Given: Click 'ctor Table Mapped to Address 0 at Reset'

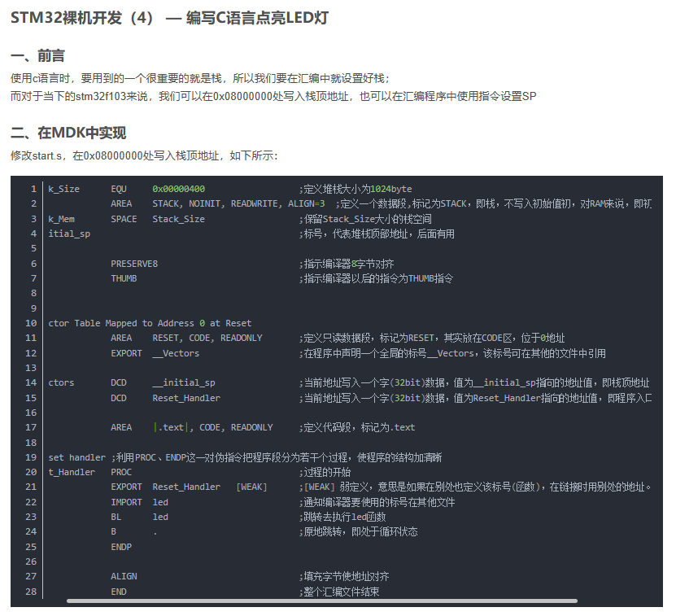Looking at the screenshot, I should 150,323.
